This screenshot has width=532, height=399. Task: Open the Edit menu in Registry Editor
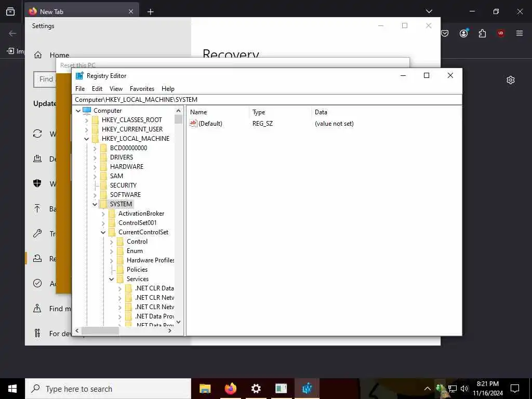coord(97,88)
